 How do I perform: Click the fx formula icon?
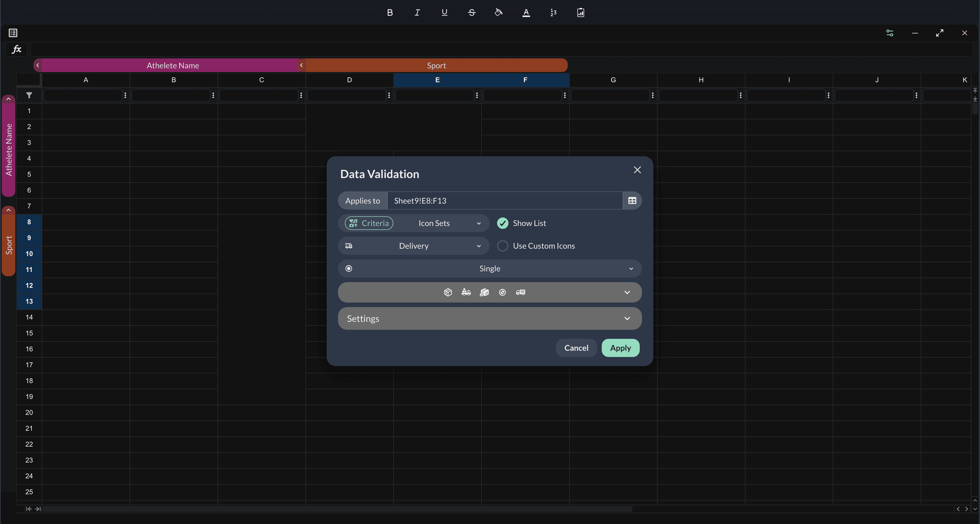tap(16, 49)
